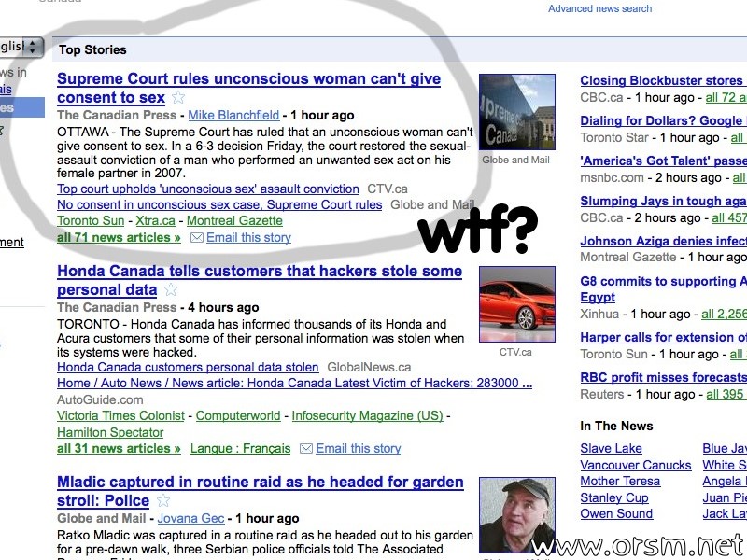Open Slave Lake topic
This screenshot has height=560, width=747.
tap(611, 449)
